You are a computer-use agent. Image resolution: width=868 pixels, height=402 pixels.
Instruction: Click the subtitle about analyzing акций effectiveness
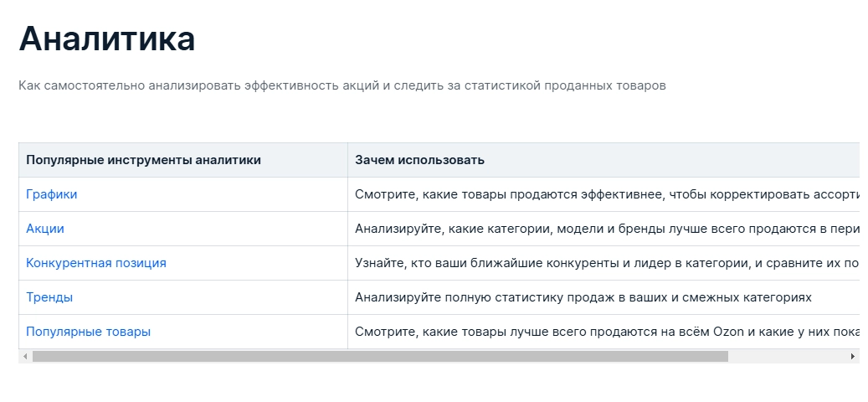(x=342, y=86)
